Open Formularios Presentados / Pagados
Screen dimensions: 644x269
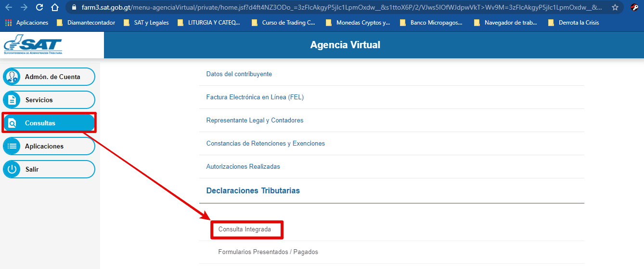click(x=268, y=252)
